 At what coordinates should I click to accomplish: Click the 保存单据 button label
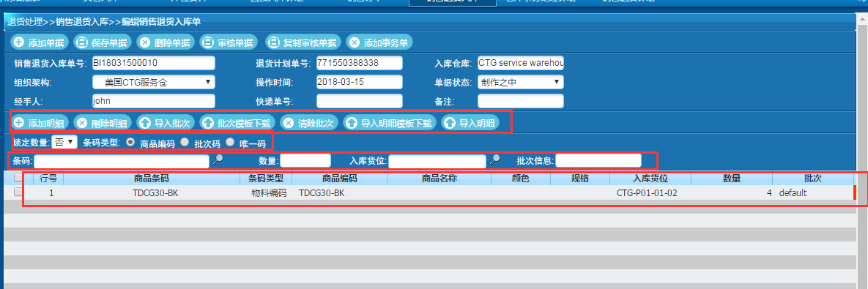[x=108, y=42]
